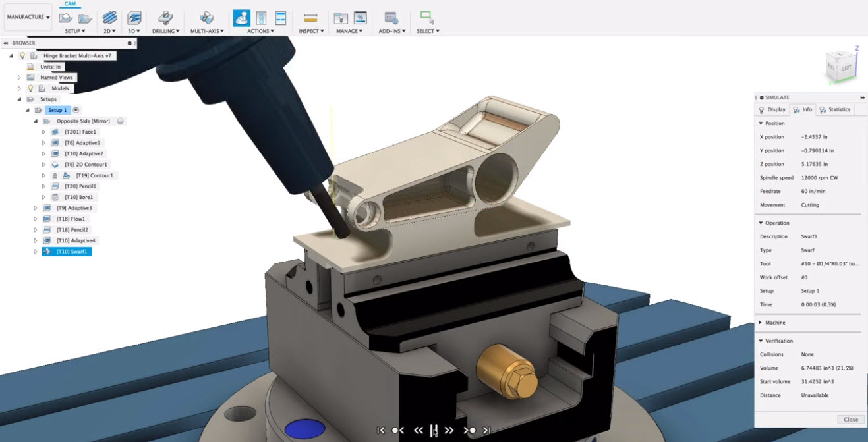Viewport: 868px width, 442px height.
Task: Switch to the Statistics tab
Action: pyautogui.click(x=835, y=110)
